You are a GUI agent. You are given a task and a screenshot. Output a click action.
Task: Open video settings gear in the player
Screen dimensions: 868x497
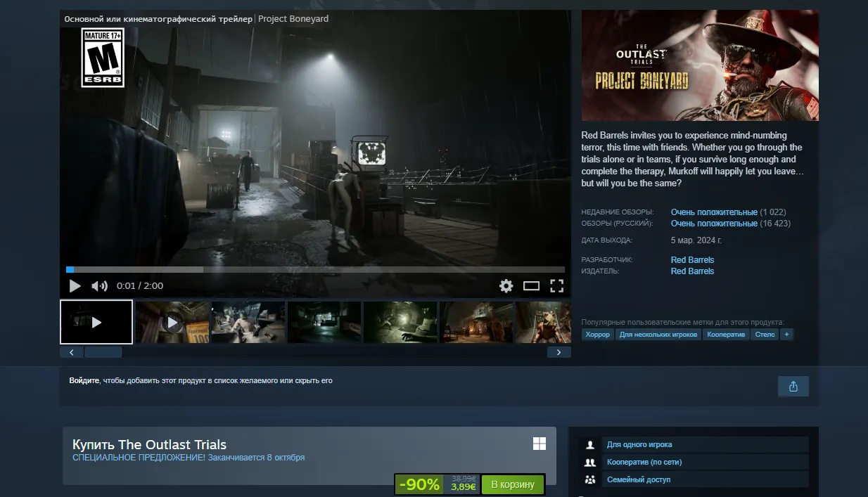(506, 286)
